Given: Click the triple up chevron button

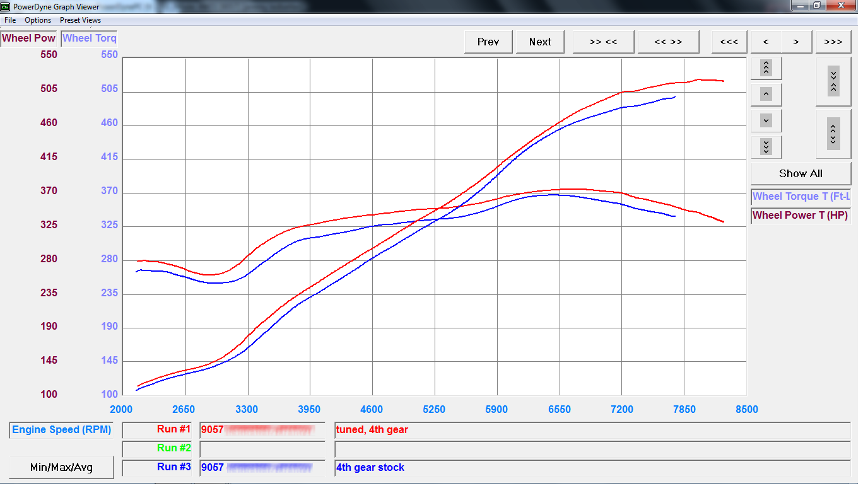Looking at the screenshot, I should point(766,67).
